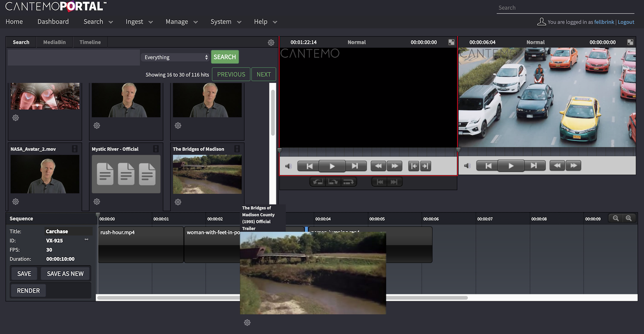This screenshot has width=644, height=334.
Task: Go to the Home page
Action: [14, 22]
